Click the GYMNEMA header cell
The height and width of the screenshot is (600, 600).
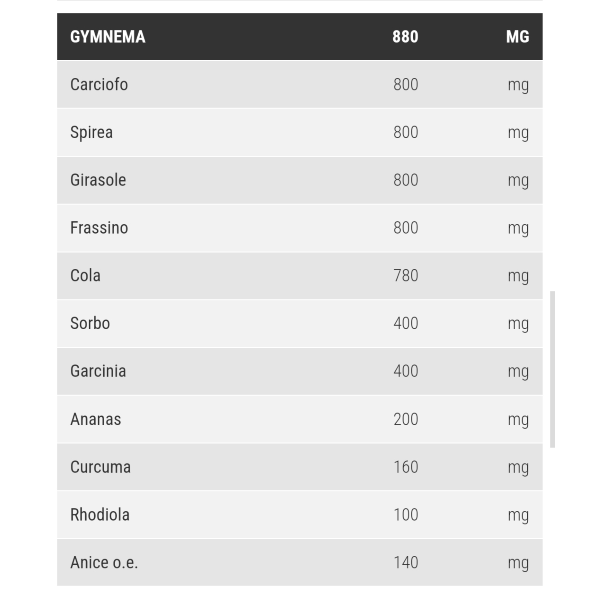[x=108, y=37]
